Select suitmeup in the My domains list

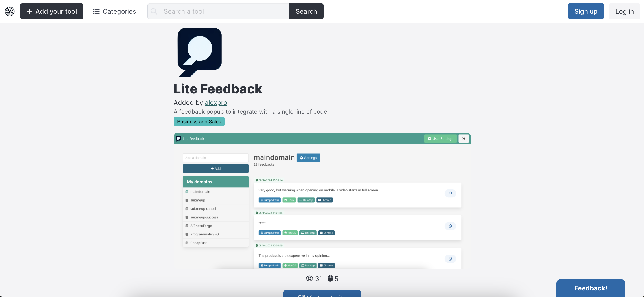[215, 200]
